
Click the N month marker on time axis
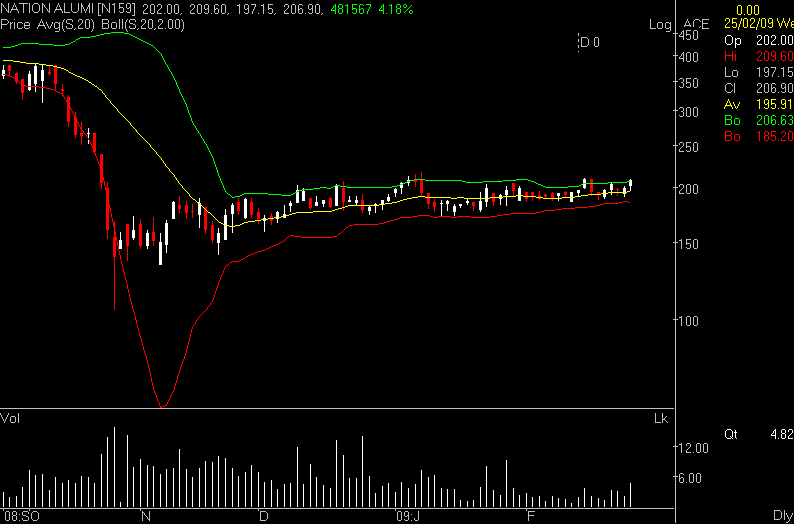point(146,516)
